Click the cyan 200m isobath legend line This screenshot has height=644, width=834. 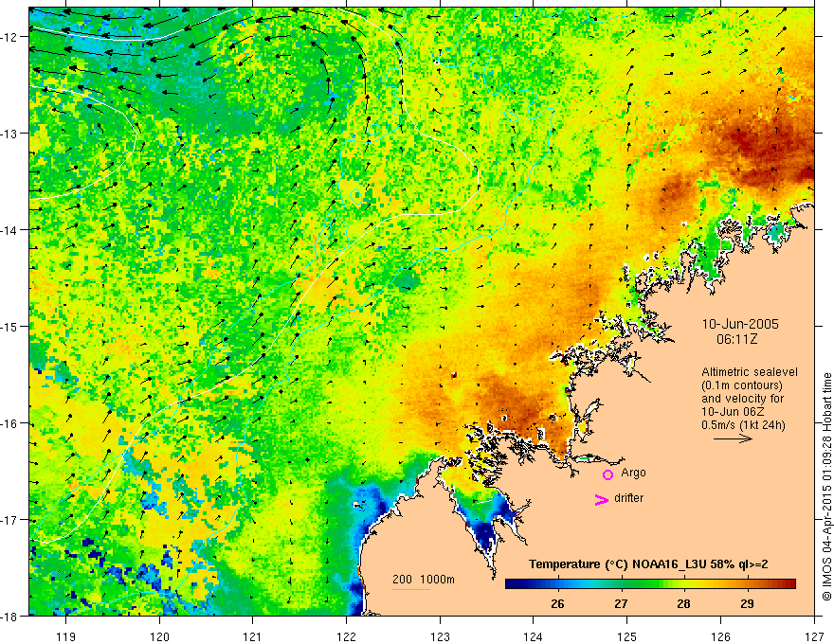pyautogui.click(x=411, y=589)
